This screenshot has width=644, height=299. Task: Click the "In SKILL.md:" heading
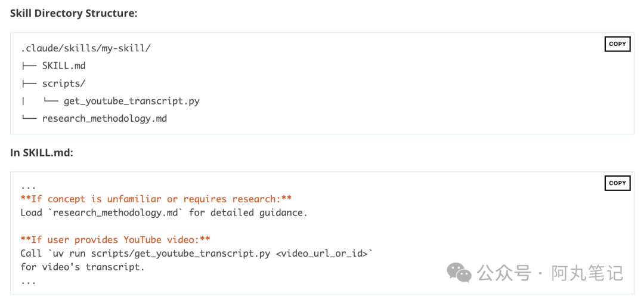point(42,152)
